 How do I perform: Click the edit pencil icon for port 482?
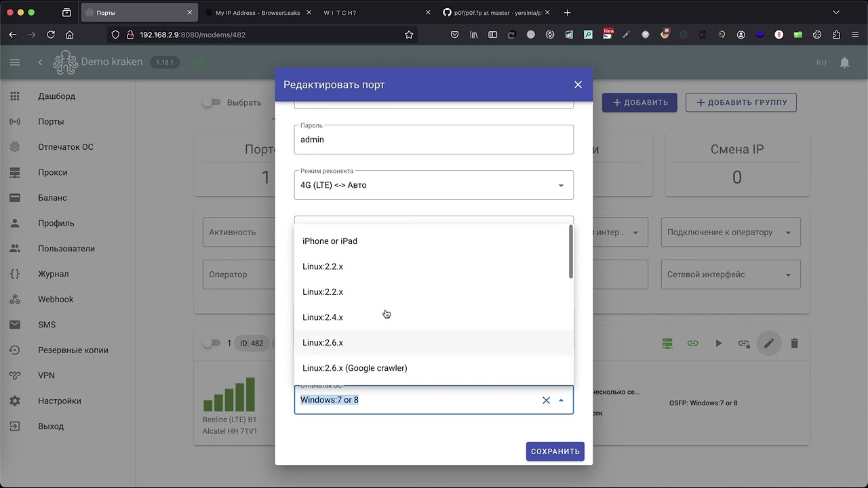pyautogui.click(x=769, y=344)
